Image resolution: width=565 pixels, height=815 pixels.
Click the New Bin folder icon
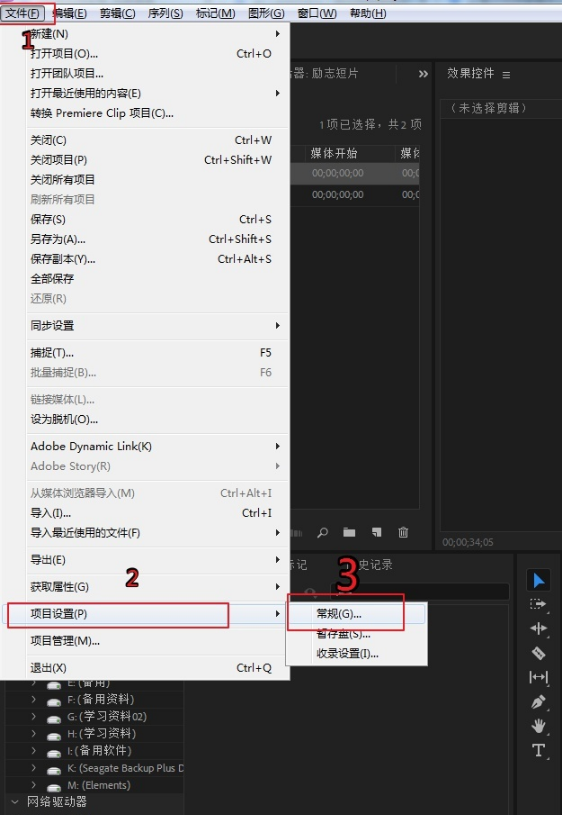pyautogui.click(x=349, y=533)
